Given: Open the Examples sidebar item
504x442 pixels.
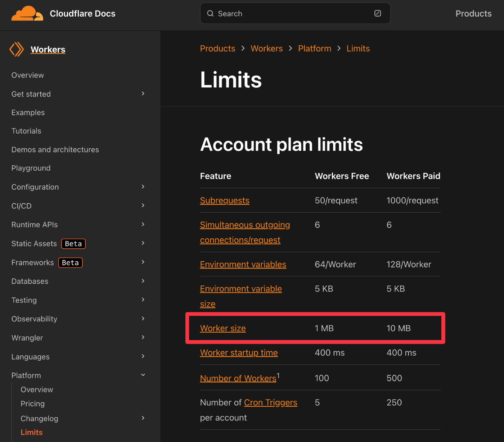Looking at the screenshot, I should click(28, 113).
